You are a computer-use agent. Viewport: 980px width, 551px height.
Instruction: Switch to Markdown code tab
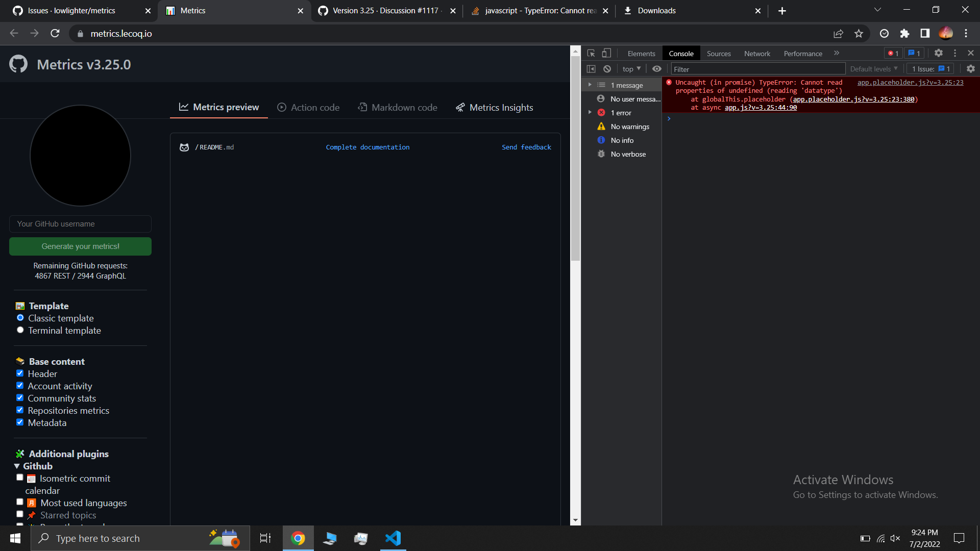tap(398, 108)
